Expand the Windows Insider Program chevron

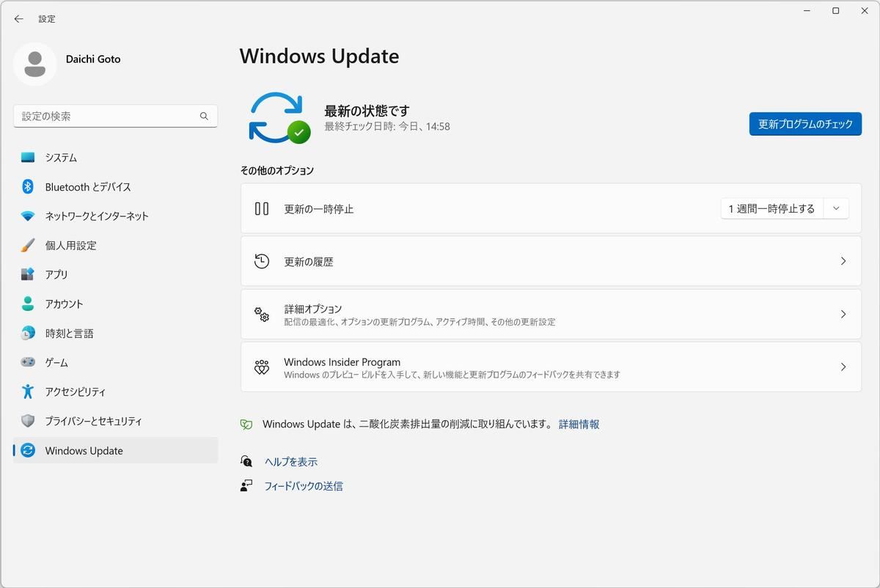click(843, 367)
